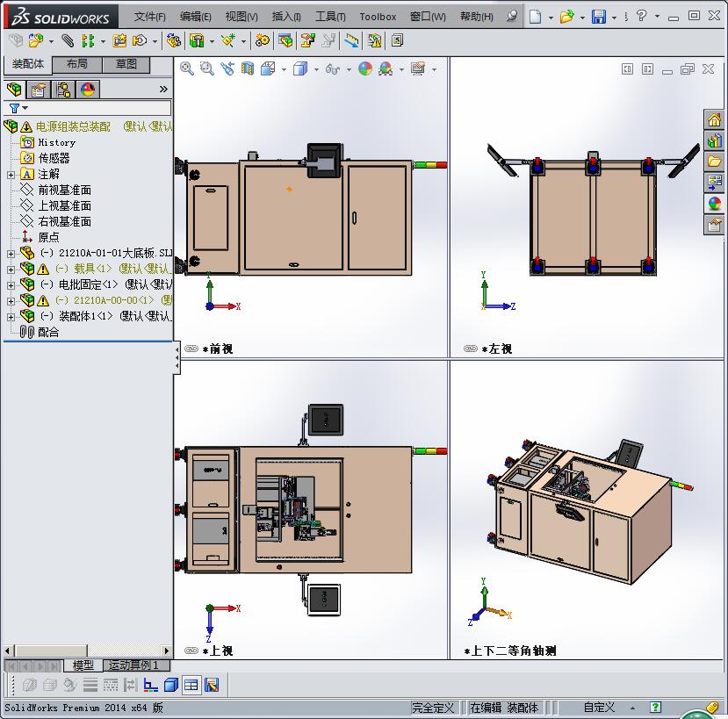The width and height of the screenshot is (728, 719).
Task: Open the SolidWorks Resources home icon
Action: pyautogui.click(x=715, y=119)
